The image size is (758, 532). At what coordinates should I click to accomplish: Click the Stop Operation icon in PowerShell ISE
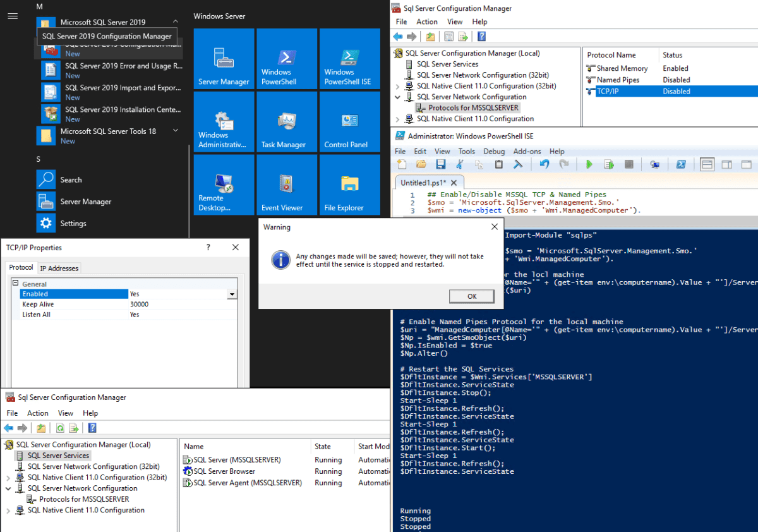click(x=629, y=164)
